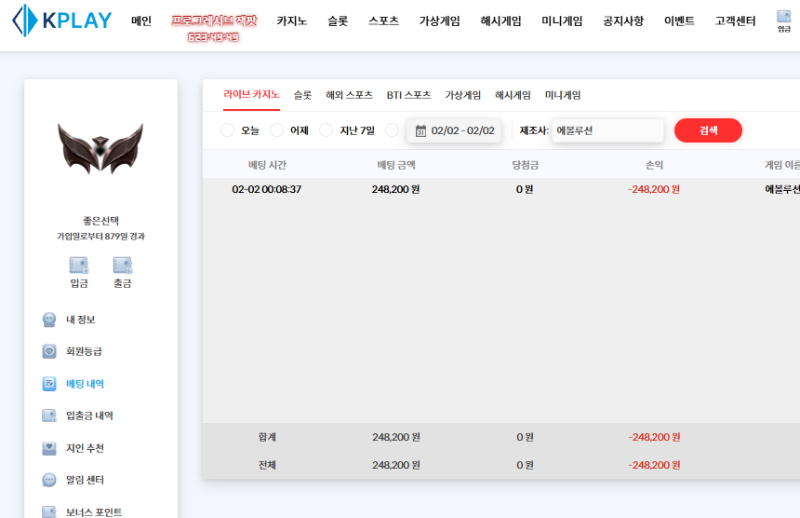Select the 어제 radio button
This screenshot has height=518, width=800.
click(x=277, y=130)
